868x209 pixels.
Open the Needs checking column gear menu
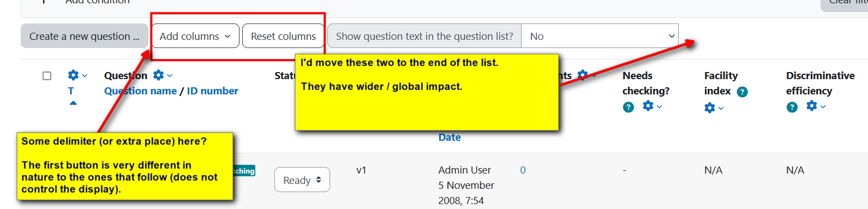(652, 106)
